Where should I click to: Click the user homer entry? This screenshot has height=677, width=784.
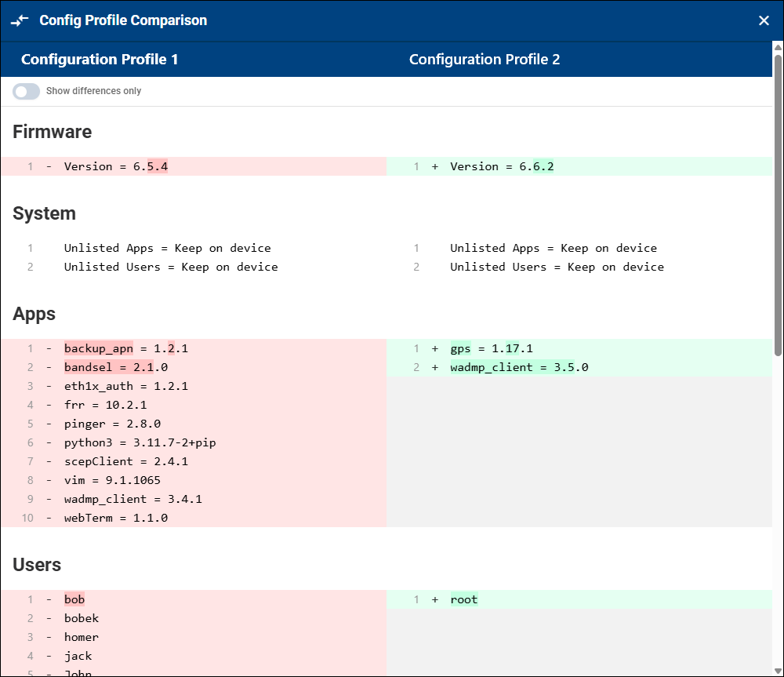click(194, 637)
